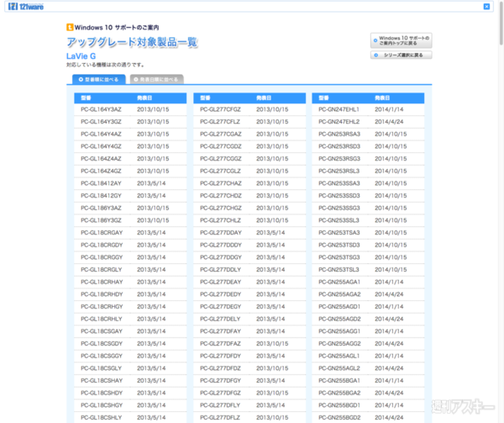Select model PC-GN253RSA3

click(339, 134)
